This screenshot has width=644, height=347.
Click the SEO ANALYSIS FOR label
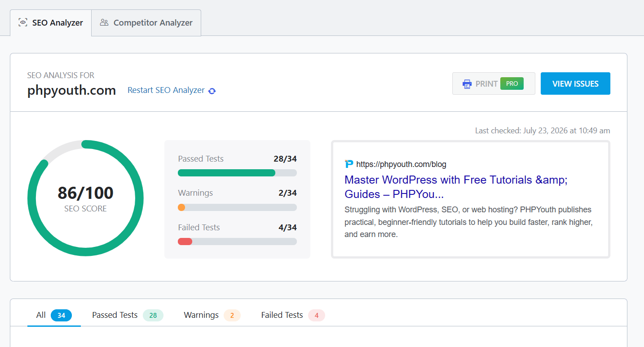point(61,75)
